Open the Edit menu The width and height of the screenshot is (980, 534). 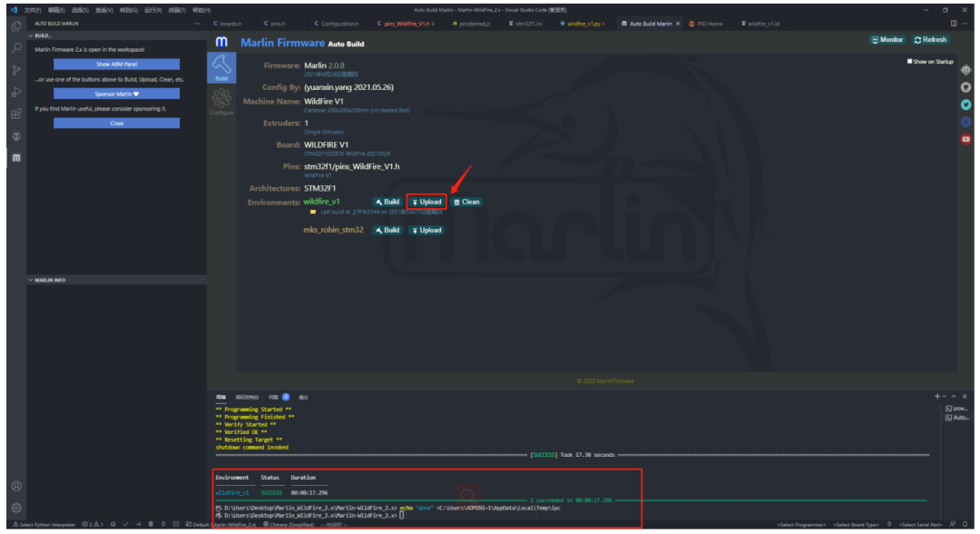pos(56,10)
